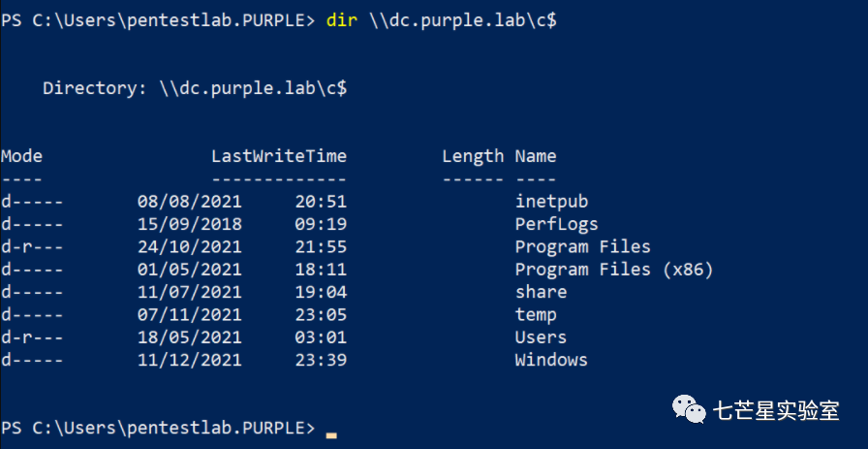Click the Directory: \\dc.purple.lab\c$ output line
The height and width of the screenshot is (449, 868).
click(195, 88)
